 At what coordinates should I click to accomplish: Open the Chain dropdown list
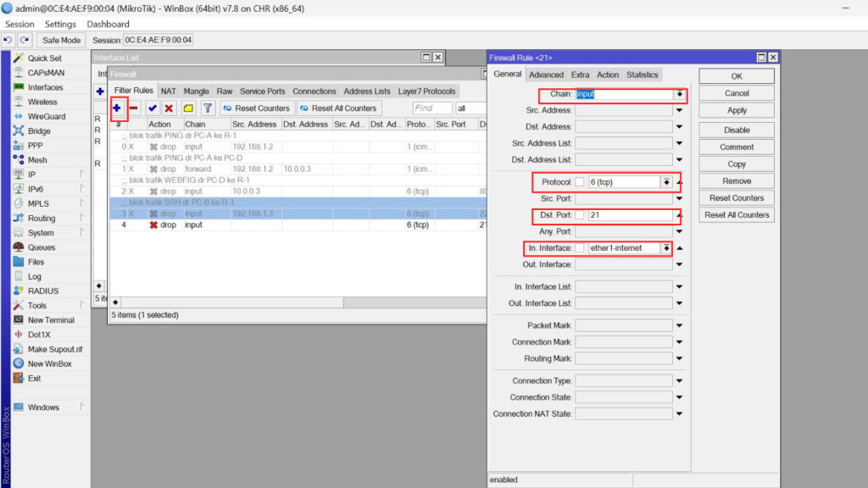click(679, 94)
